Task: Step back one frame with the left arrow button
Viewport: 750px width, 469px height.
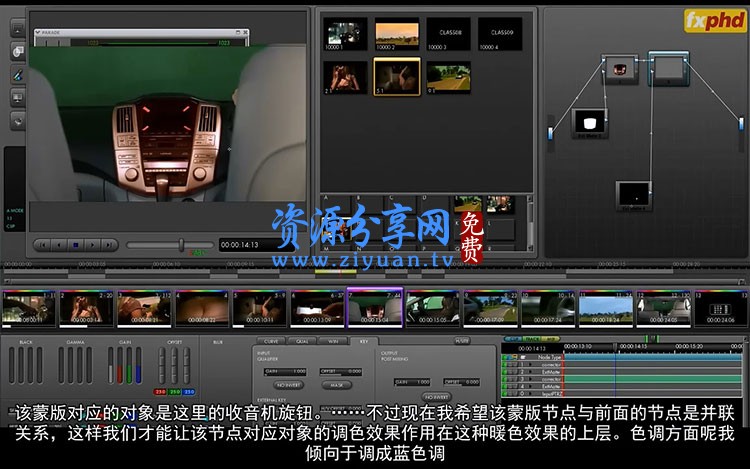Action: (59, 245)
